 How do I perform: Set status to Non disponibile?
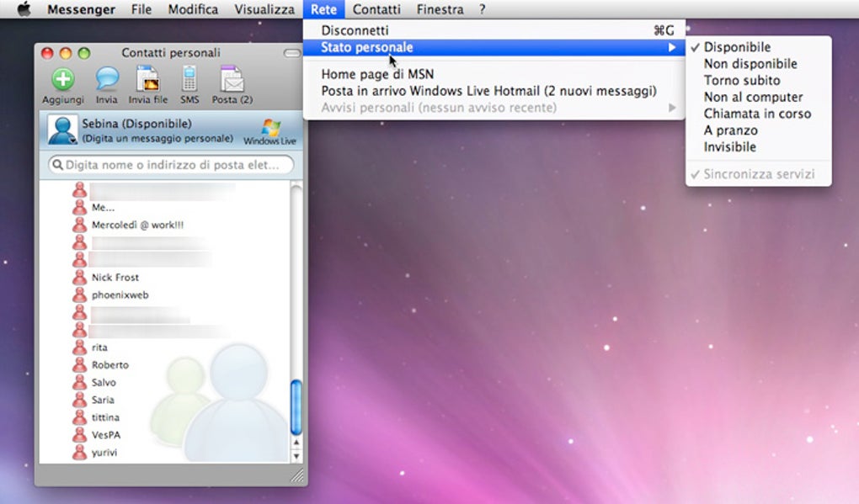click(x=750, y=63)
